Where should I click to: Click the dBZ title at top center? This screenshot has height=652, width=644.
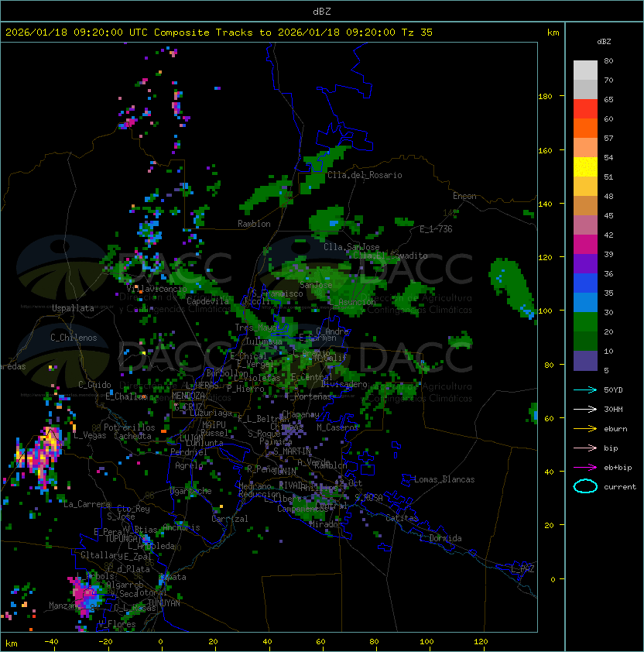coord(322,11)
